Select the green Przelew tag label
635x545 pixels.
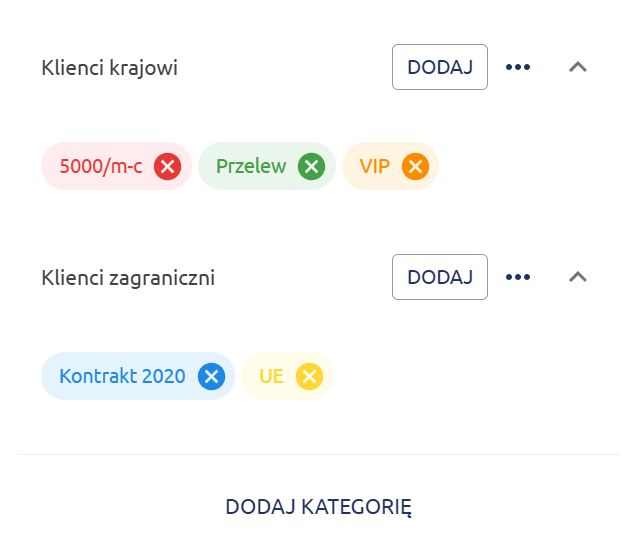point(251,166)
